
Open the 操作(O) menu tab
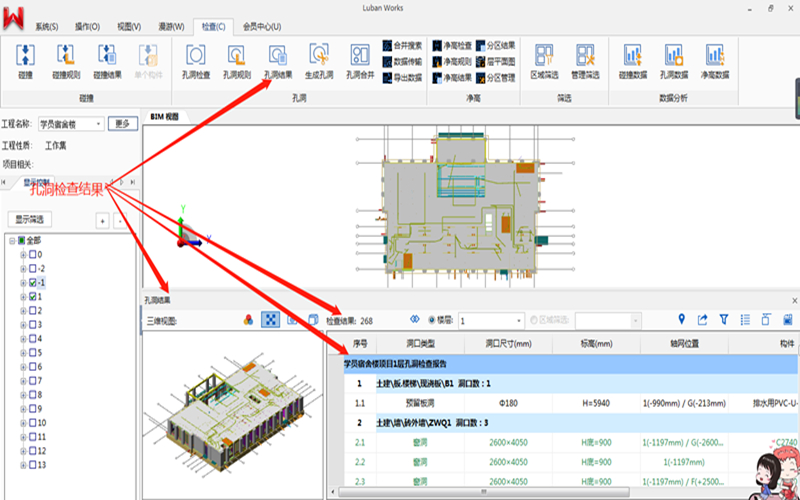[87, 27]
